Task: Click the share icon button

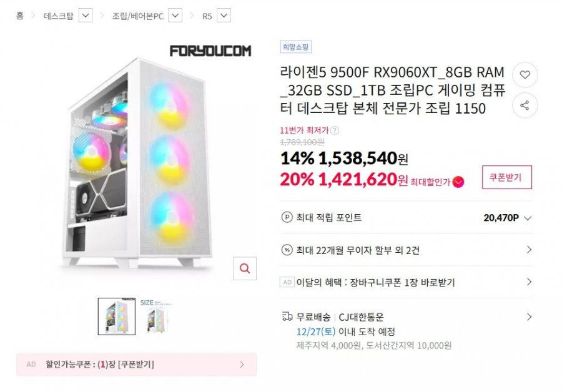Action: point(525,105)
